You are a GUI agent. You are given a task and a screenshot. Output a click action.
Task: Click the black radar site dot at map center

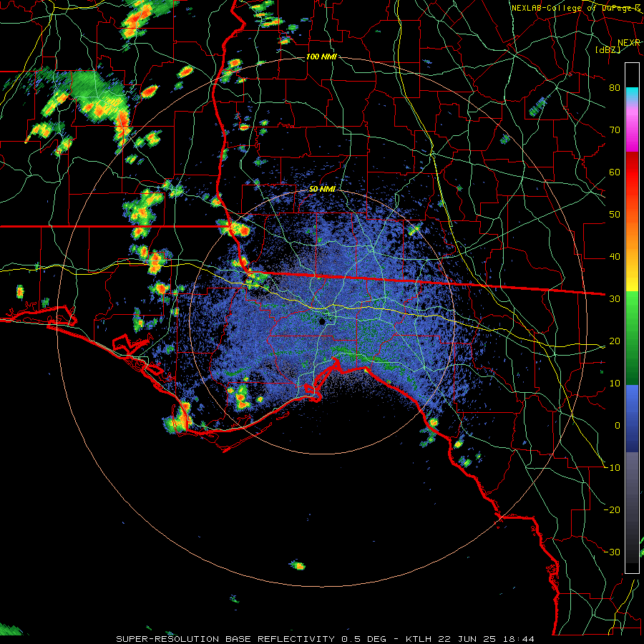point(322,321)
